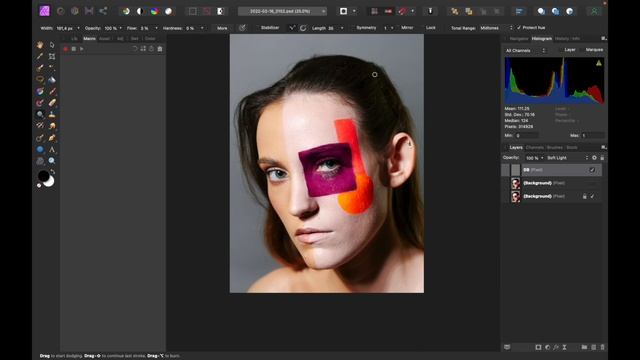Toggle visibility of bottom Background layer
The image size is (640, 360).
tap(592, 196)
